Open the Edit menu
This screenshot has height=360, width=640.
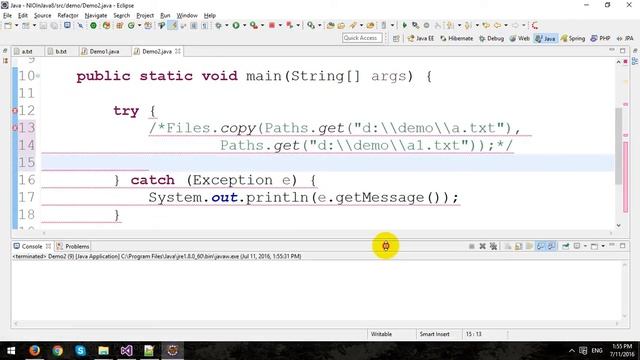(x=23, y=16)
